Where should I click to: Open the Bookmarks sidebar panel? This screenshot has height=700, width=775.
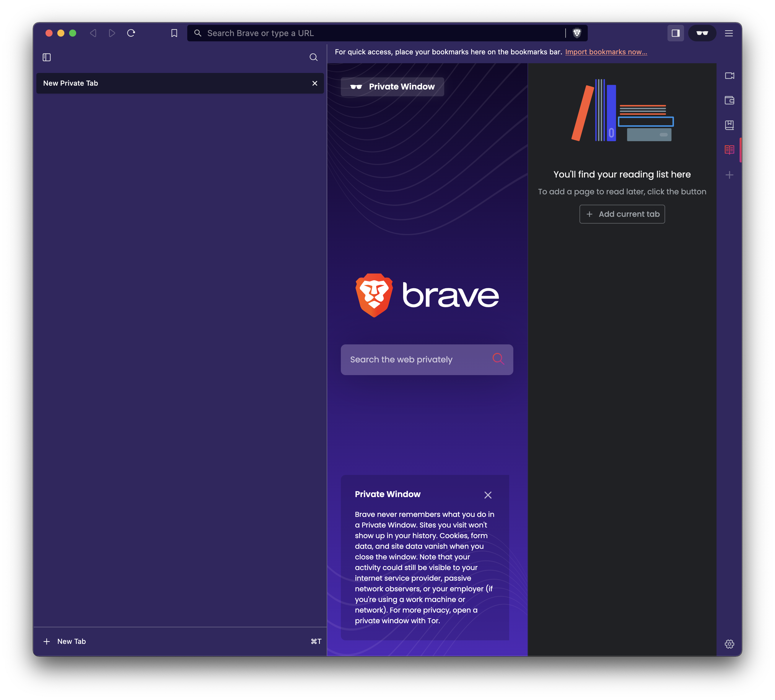[729, 125]
